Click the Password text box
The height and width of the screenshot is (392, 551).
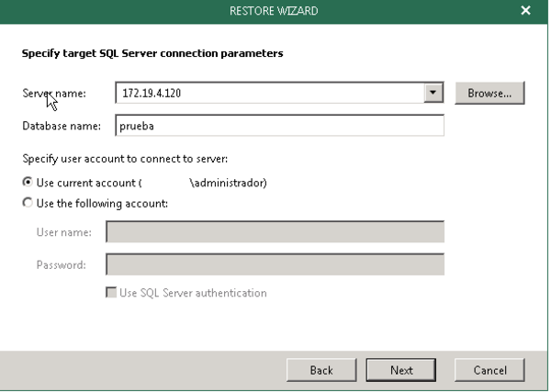tap(275, 265)
